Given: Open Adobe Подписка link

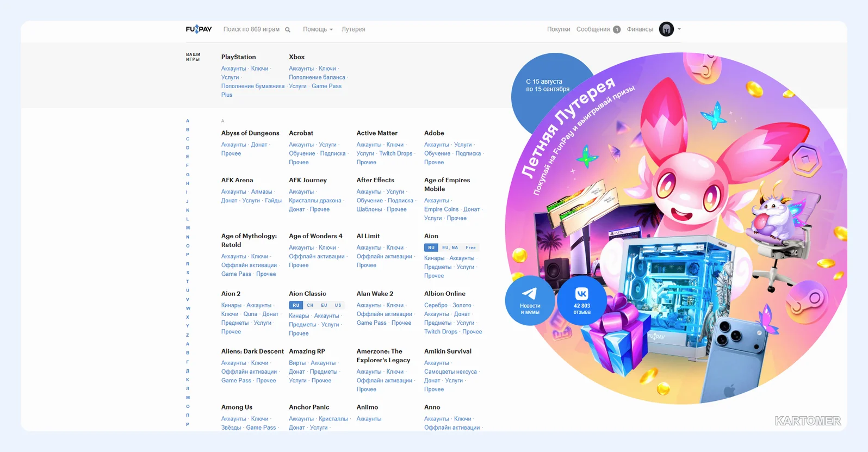Looking at the screenshot, I should 468,153.
